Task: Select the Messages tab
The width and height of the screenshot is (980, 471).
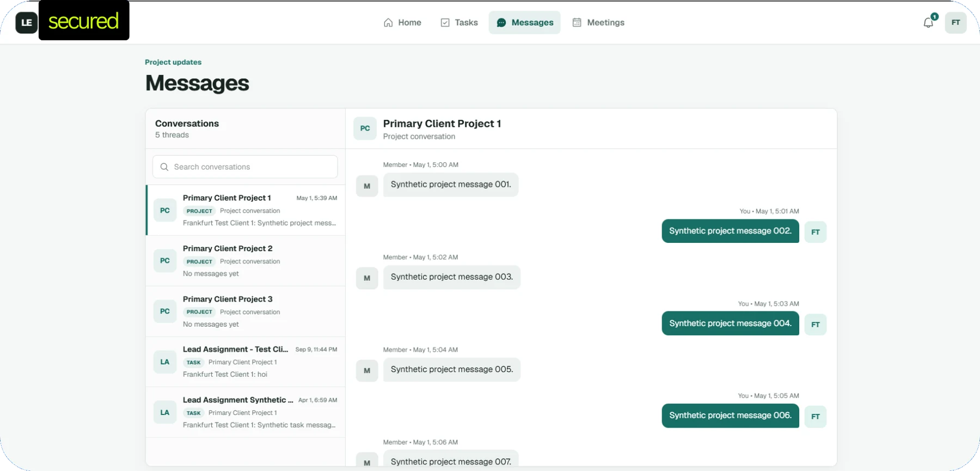Action: 524,23
